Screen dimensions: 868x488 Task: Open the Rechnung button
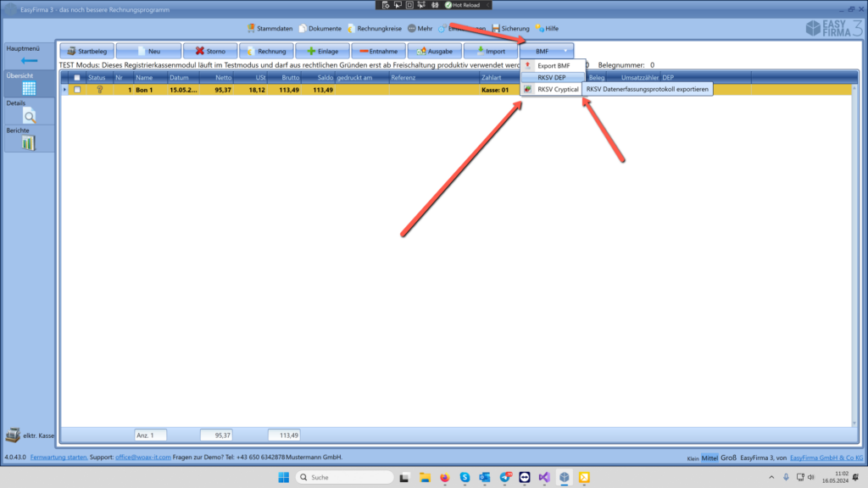pyautogui.click(x=266, y=51)
